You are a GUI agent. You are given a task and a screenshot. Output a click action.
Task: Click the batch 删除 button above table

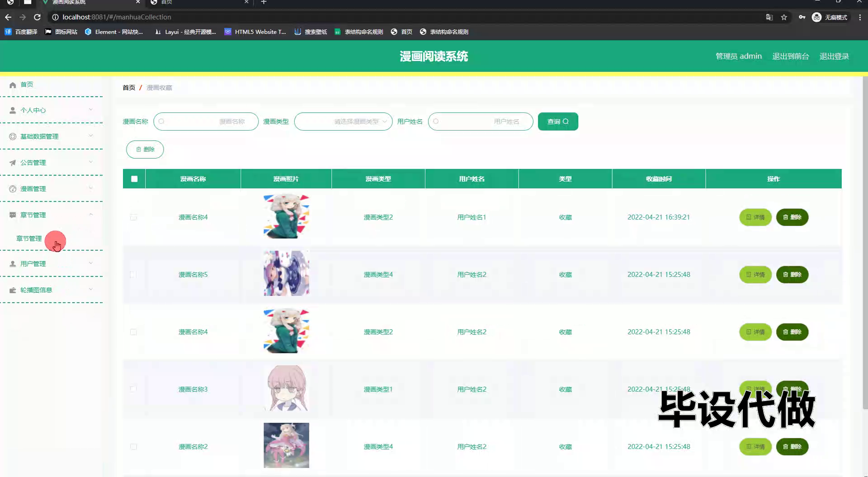click(x=145, y=150)
